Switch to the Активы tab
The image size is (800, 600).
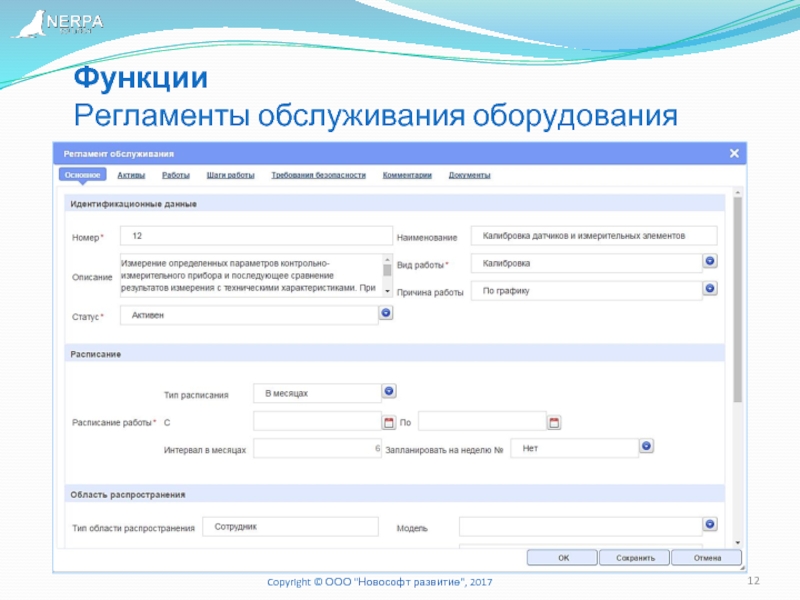[x=131, y=175]
